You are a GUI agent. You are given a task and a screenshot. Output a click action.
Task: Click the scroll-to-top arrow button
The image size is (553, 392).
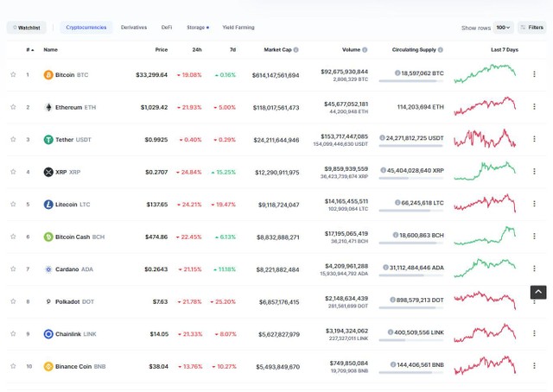pos(538,292)
